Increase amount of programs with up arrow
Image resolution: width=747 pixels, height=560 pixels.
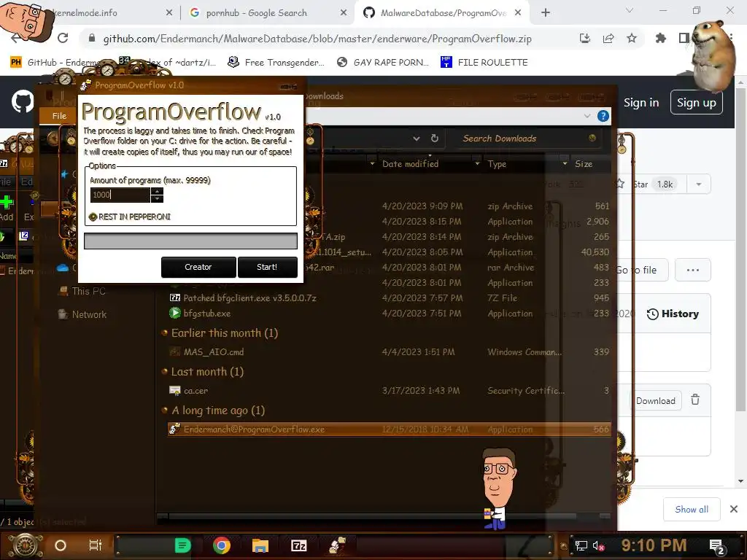[158, 191]
